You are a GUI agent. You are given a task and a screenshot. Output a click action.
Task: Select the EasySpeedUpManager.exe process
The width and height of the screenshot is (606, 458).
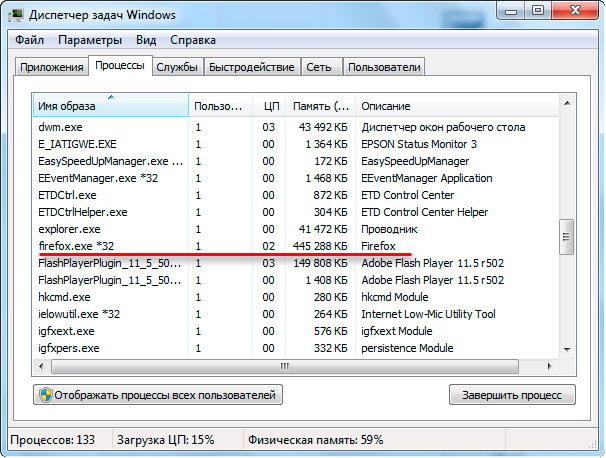296,161
